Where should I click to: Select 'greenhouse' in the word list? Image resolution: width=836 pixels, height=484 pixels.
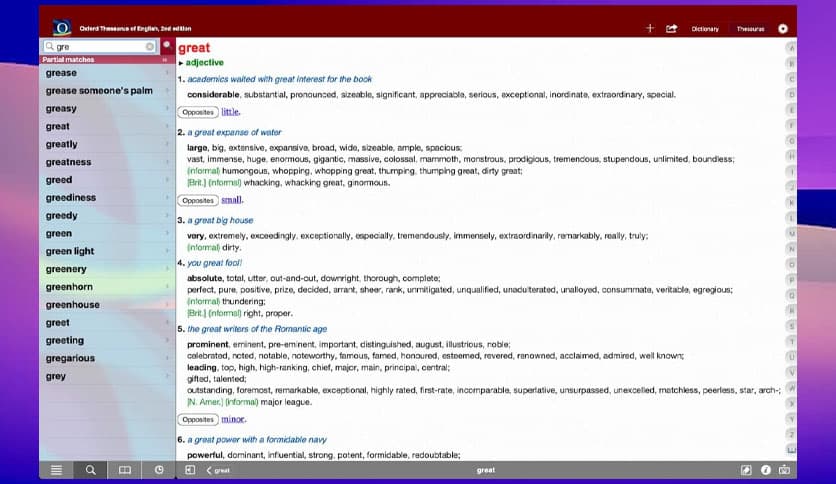pyautogui.click(x=107, y=305)
